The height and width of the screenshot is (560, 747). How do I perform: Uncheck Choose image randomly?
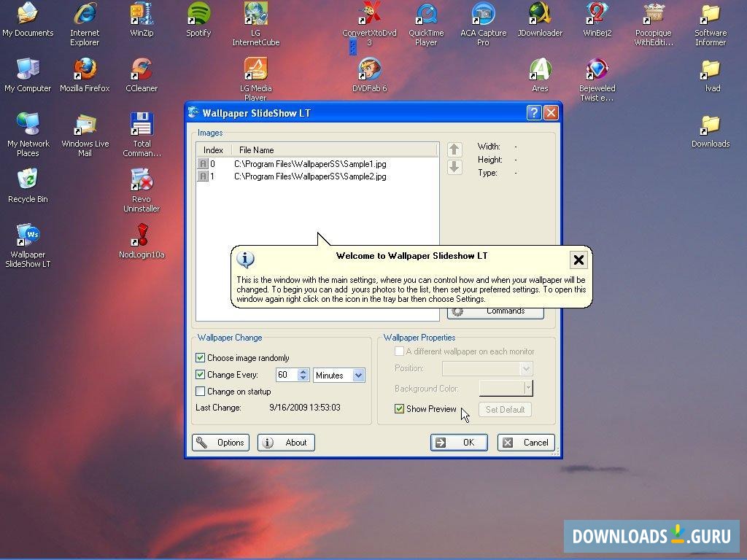[x=201, y=357]
